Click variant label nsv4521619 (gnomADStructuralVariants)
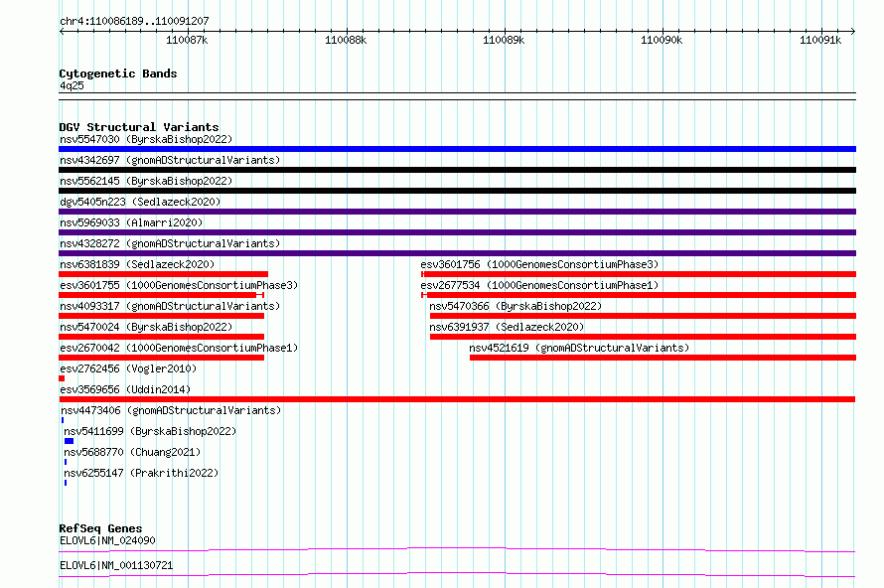The height and width of the screenshot is (588, 884). [x=579, y=348]
